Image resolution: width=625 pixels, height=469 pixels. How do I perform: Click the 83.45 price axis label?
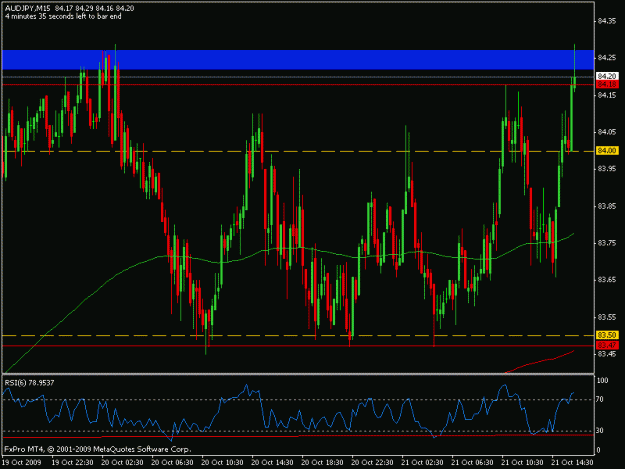pyautogui.click(x=607, y=354)
